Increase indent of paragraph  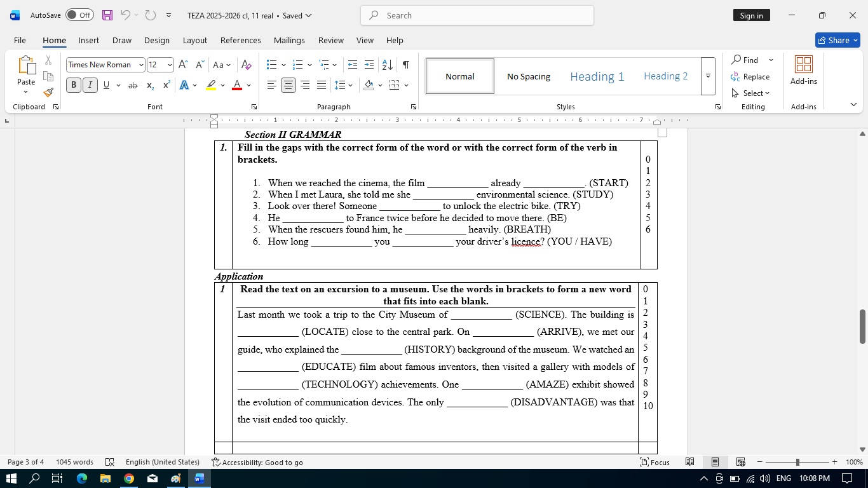pos(369,65)
